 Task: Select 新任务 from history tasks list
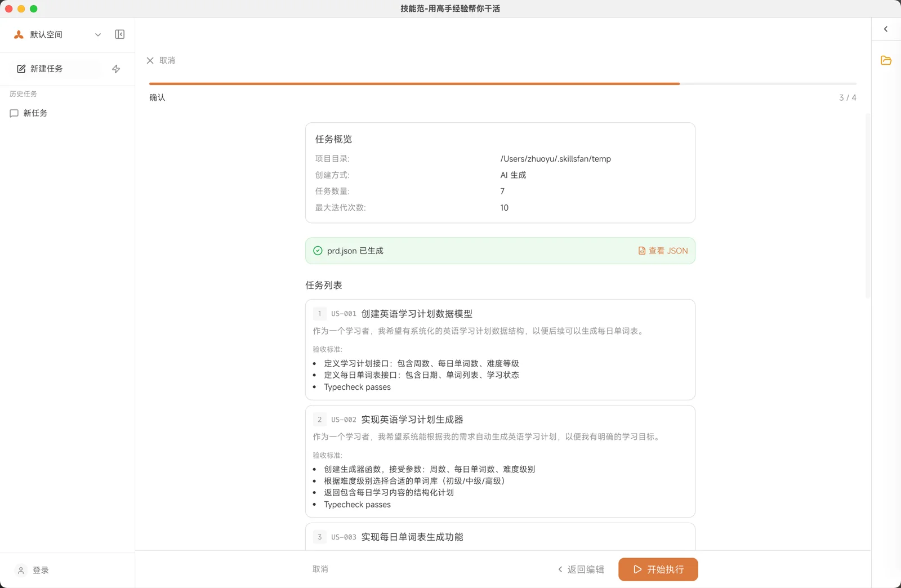35,113
